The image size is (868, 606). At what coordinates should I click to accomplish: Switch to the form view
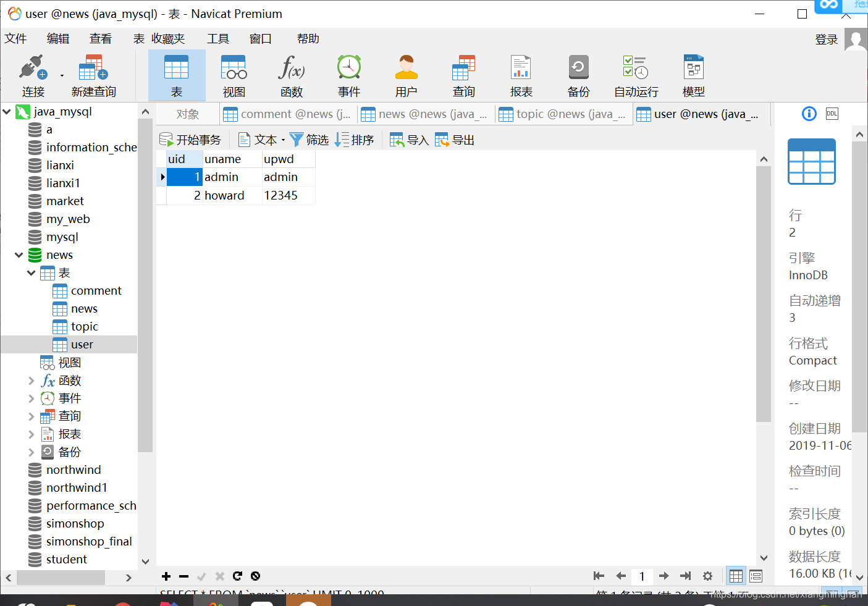[756, 576]
